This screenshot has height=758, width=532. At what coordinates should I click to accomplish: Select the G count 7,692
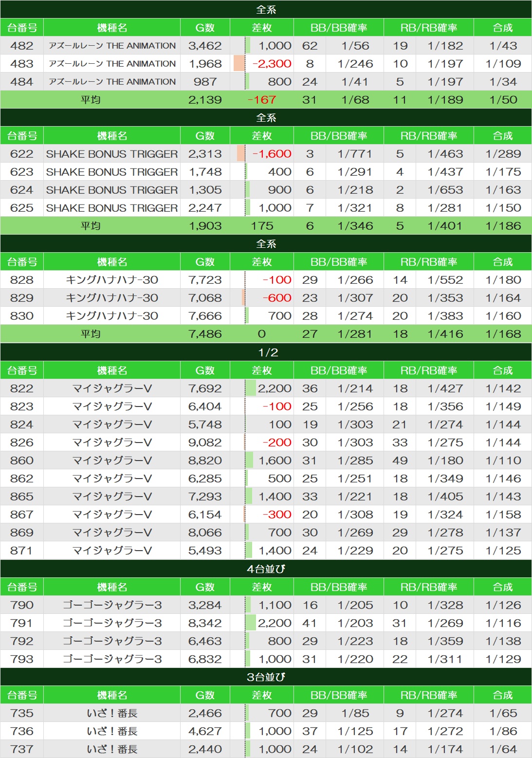[205, 388]
